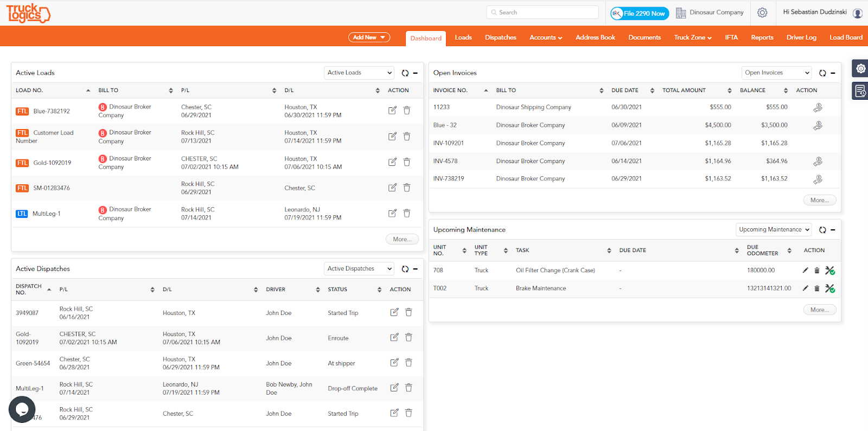Open the Documents menu item
The width and height of the screenshot is (868, 431).
point(644,37)
